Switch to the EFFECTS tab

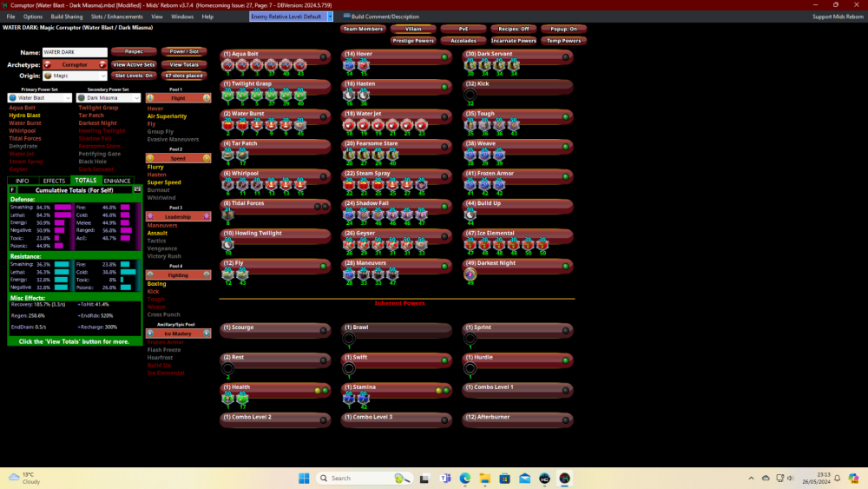(54, 181)
